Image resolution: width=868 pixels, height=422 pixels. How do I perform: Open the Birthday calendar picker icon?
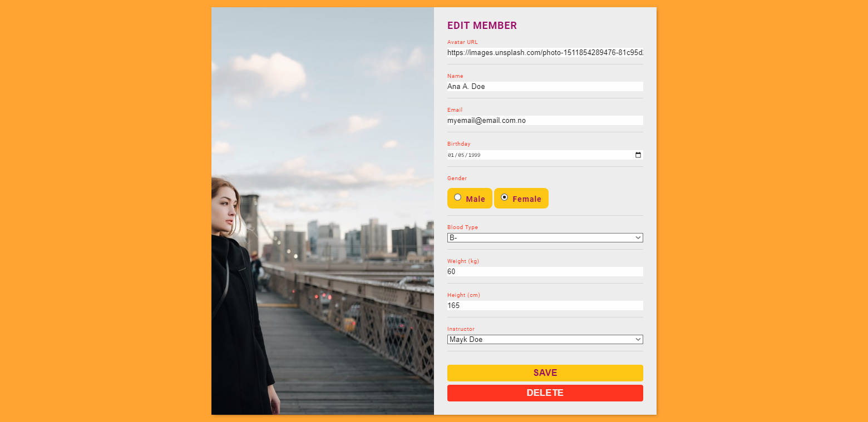[x=638, y=155]
